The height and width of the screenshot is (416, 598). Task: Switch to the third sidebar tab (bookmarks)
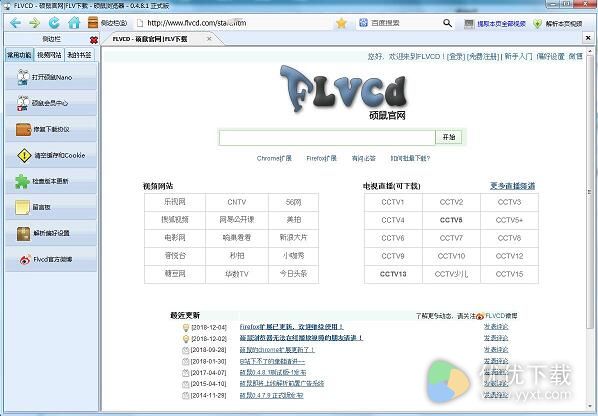click(x=79, y=55)
